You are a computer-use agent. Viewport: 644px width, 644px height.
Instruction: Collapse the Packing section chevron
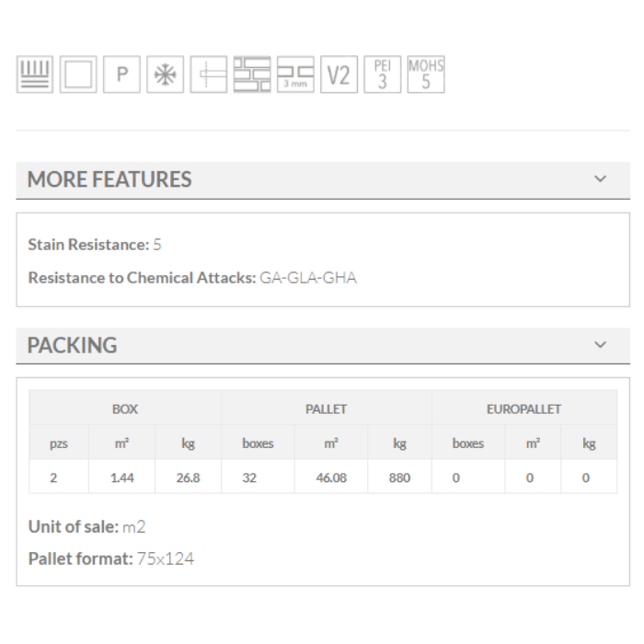coord(601,345)
